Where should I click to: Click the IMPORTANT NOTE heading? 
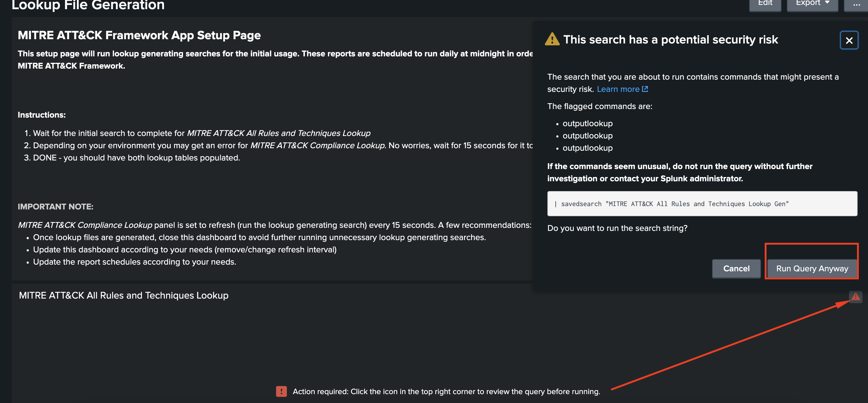[55, 207]
